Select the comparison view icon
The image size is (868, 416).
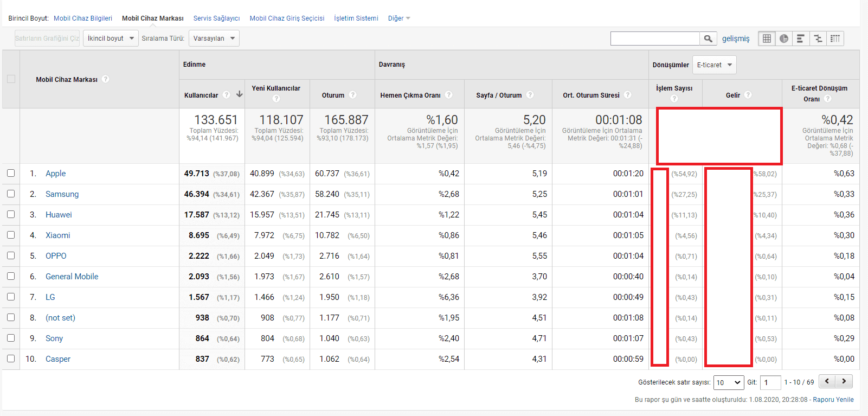[x=818, y=39]
